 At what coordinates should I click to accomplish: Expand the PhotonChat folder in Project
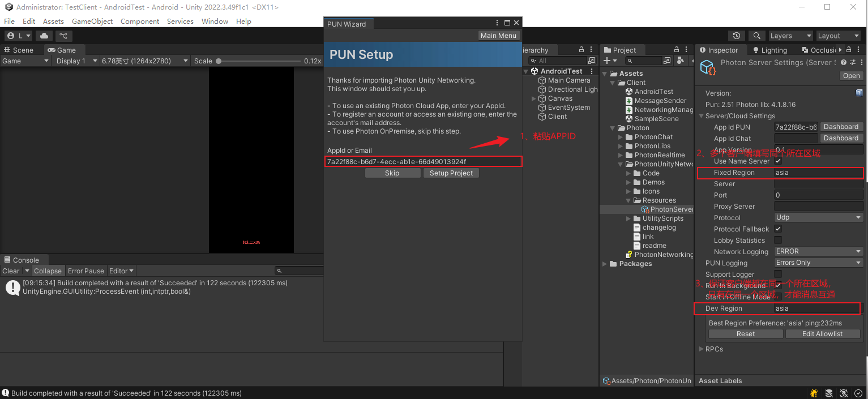[620, 136]
